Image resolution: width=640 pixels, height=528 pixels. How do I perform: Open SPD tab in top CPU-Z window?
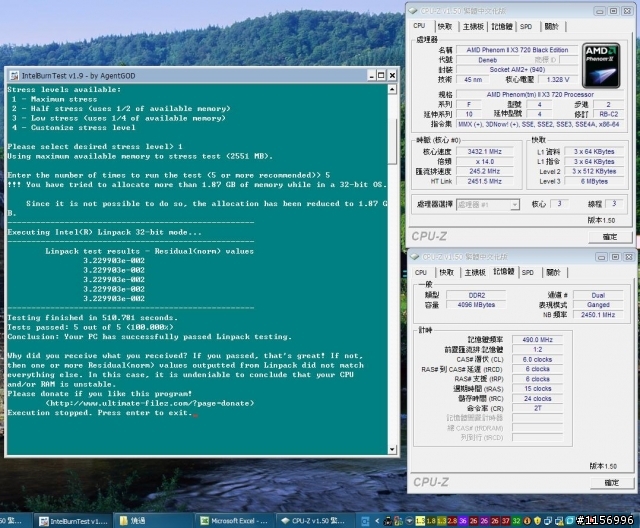tap(526, 27)
